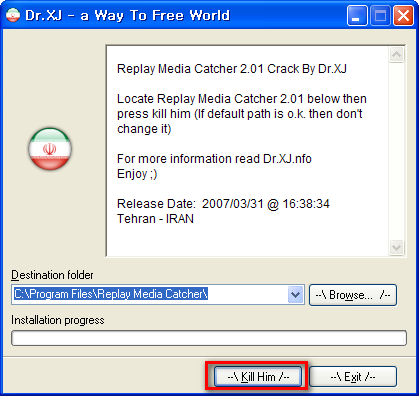Click the "For more information read Dr.XJ.nfo" line
The height and width of the screenshot is (396, 419).
point(214,159)
